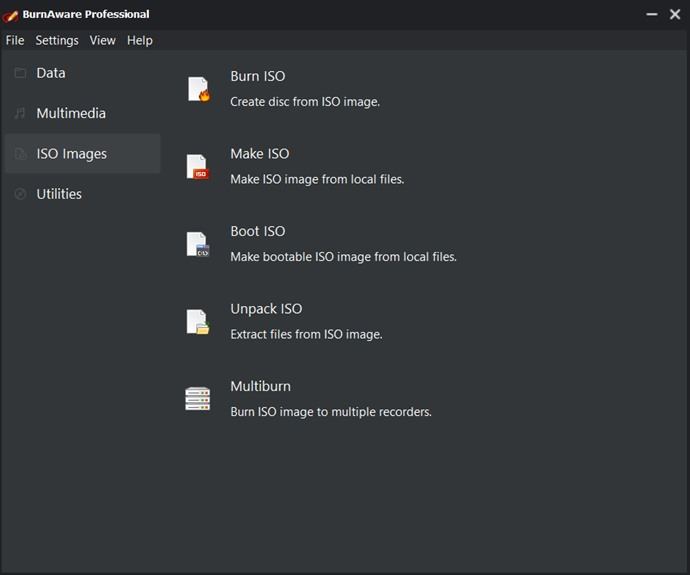Click the Utilities disc icon in sidebar

point(20,194)
